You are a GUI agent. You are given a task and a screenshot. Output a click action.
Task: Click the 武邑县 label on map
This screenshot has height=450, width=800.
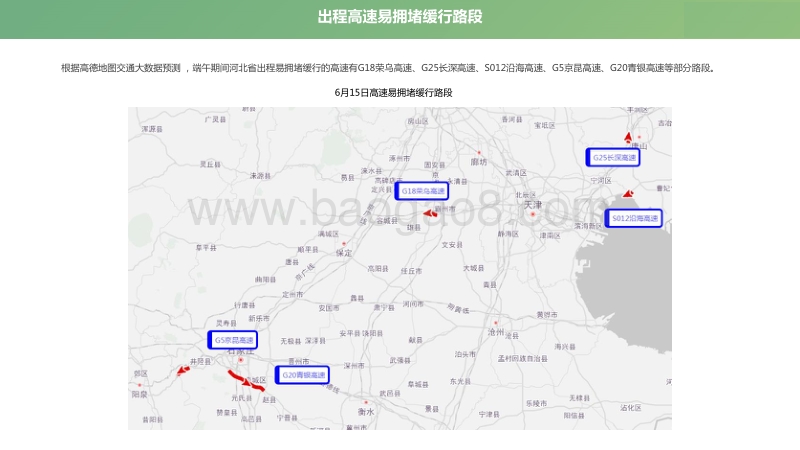[x=390, y=393]
